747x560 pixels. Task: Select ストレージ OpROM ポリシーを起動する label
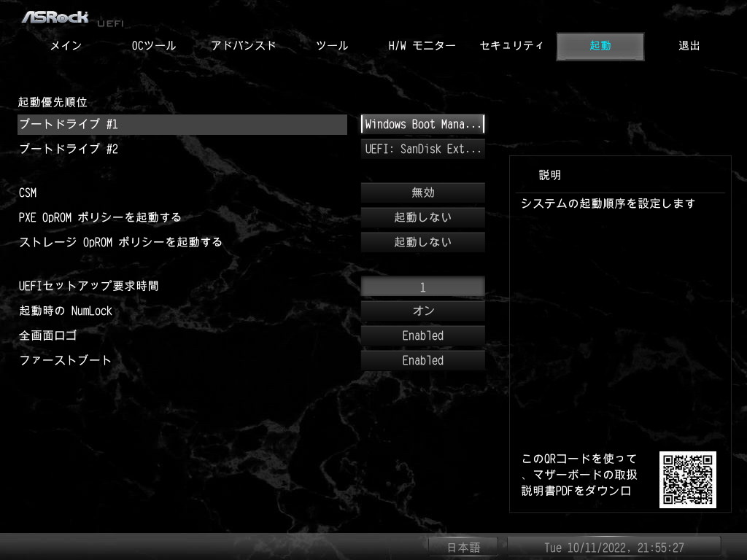coord(120,242)
